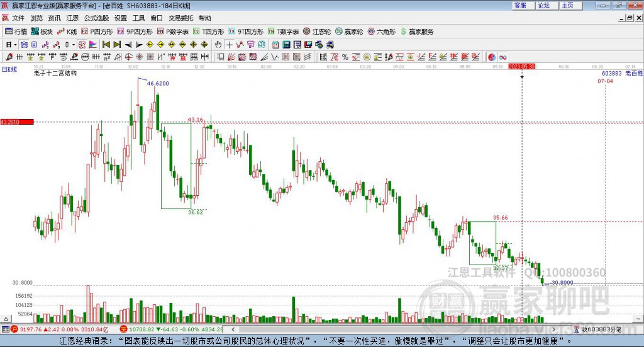
Task: Click the horizontal scrollbar left arrow
Action: (x=233, y=329)
